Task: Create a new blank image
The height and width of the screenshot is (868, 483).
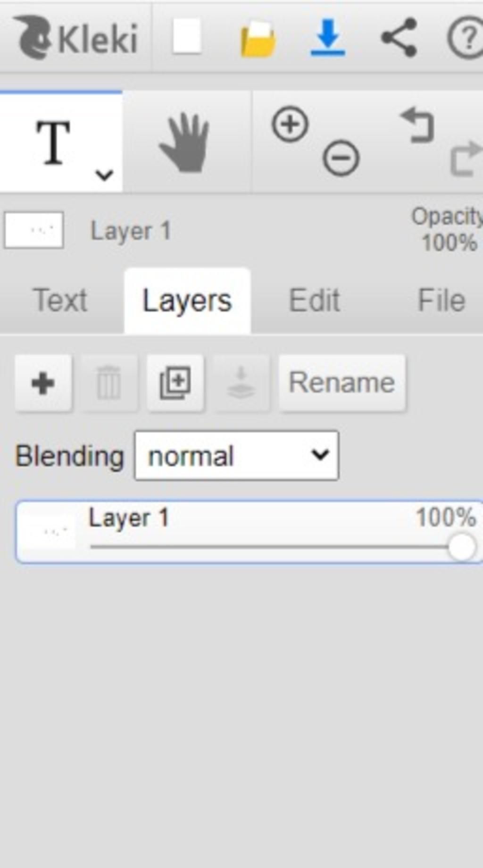Action: point(187,36)
